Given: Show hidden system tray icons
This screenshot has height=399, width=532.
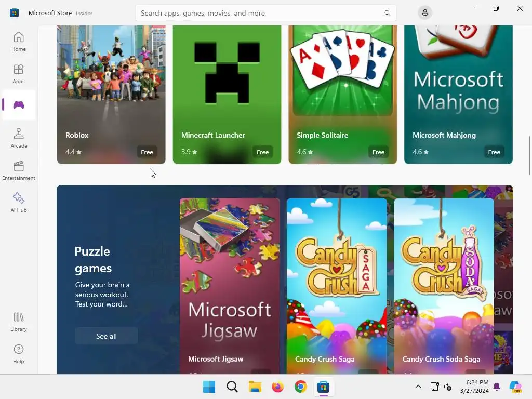Looking at the screenshot, I should [x=418, y=387].
